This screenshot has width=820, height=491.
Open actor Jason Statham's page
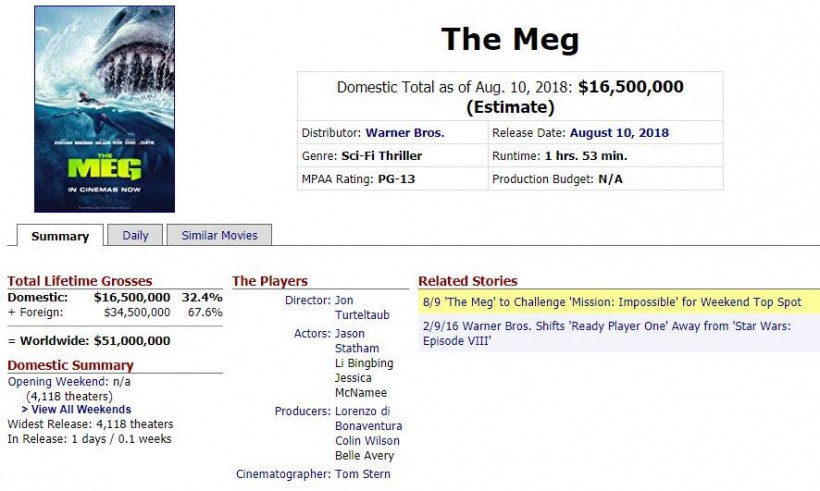357,341
